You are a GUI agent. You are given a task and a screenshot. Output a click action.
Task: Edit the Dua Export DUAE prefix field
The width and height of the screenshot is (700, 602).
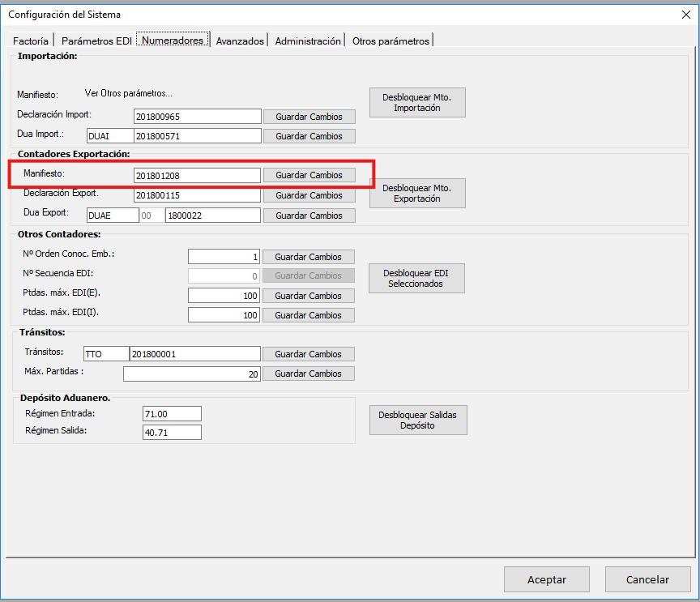pos(112,216)
